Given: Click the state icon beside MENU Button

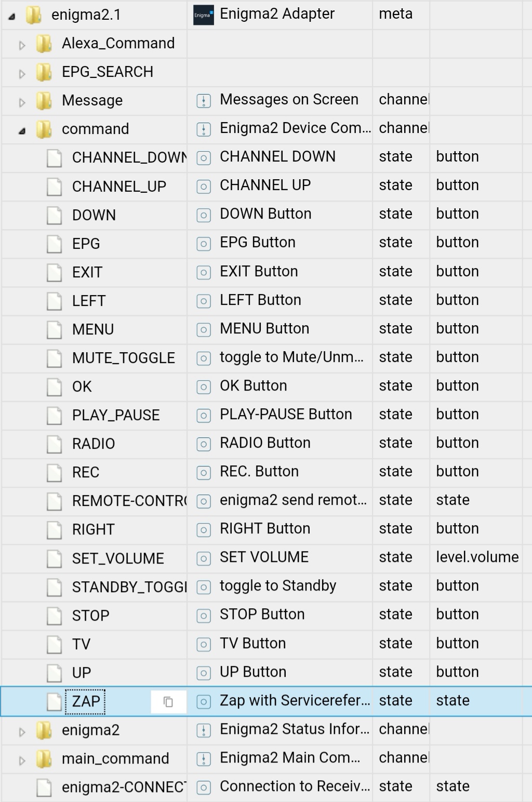Looking at the screenshot, I should tap(204, 330).
